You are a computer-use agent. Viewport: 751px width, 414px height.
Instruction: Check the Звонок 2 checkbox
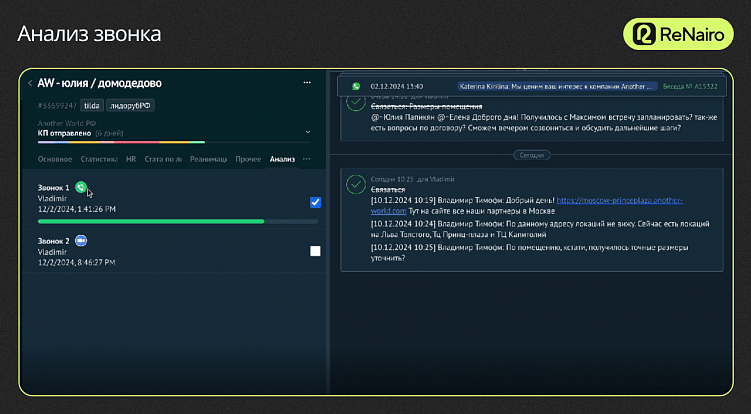[315, 251]
